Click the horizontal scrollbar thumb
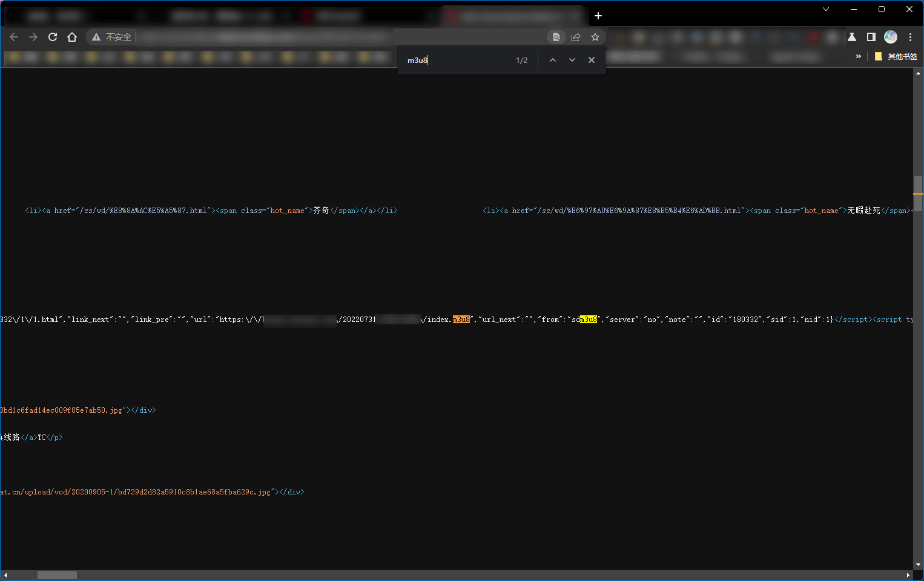The image size is (924, 581). pos(58,575)
